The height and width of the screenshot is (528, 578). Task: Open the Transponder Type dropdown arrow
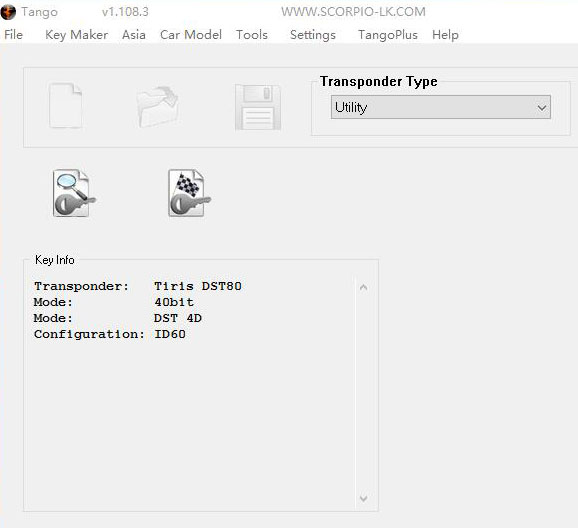click(542, 108)
